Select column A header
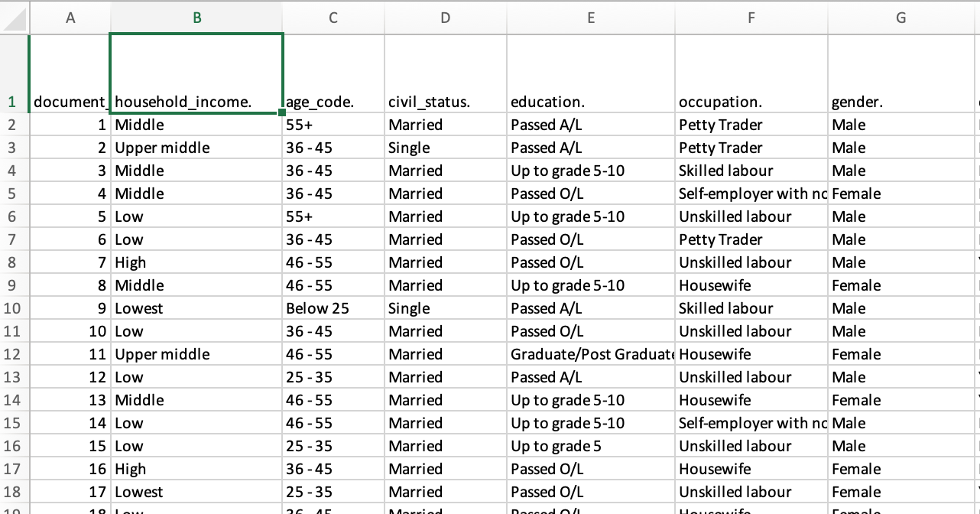 (x=70, y=18)
